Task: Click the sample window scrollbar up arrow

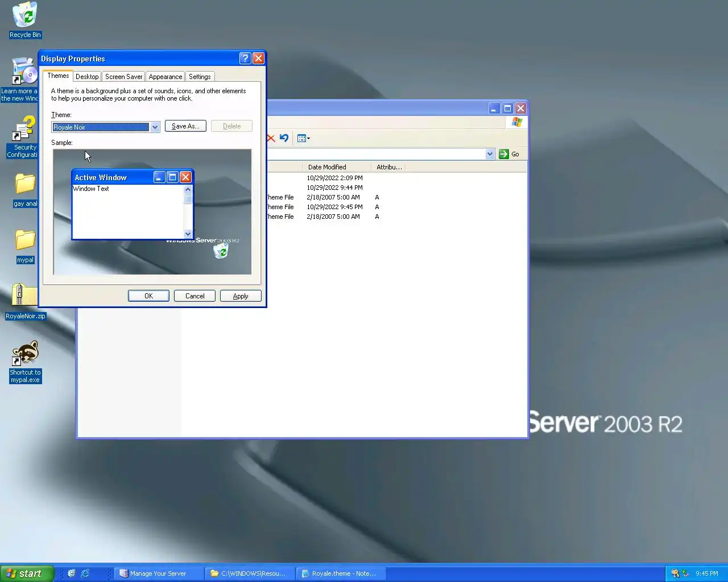Action: (x=188, y=189)
